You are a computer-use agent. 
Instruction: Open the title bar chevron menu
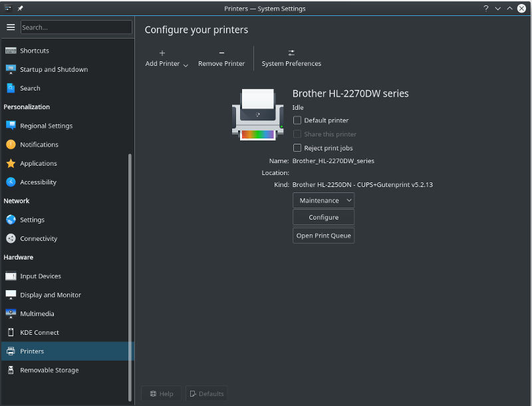click(497, 9)
